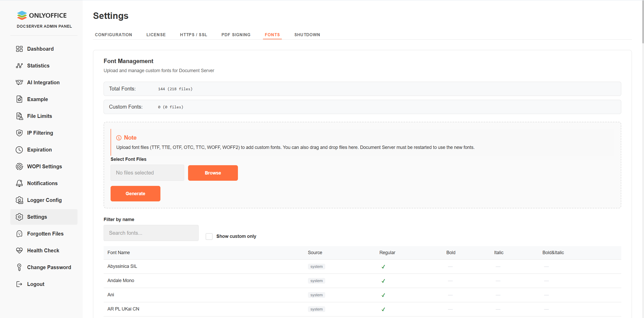The image size is (644, 318).
Task: Open AI Integration settings
Action: click(x=43, y=82)
